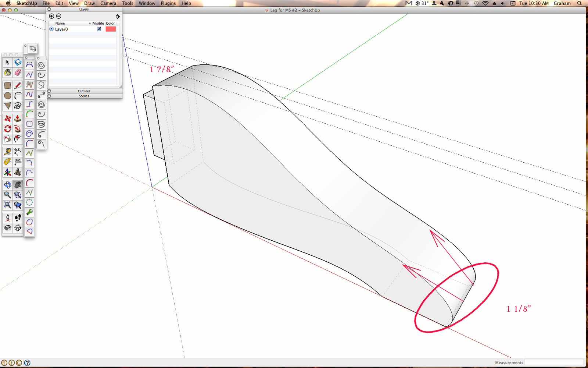Select the Line pencil tool
Viewport: 588px width, 368px height.
(x=18, y=86)
